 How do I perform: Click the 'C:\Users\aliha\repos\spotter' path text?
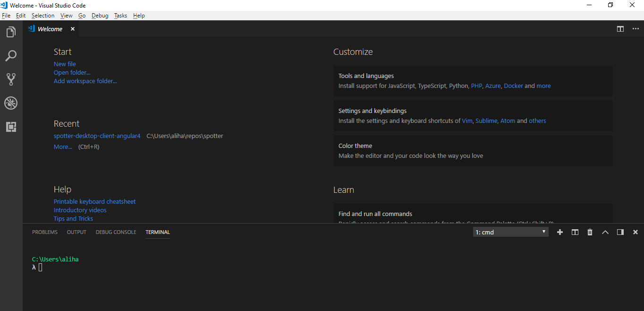tap(185, 136)
